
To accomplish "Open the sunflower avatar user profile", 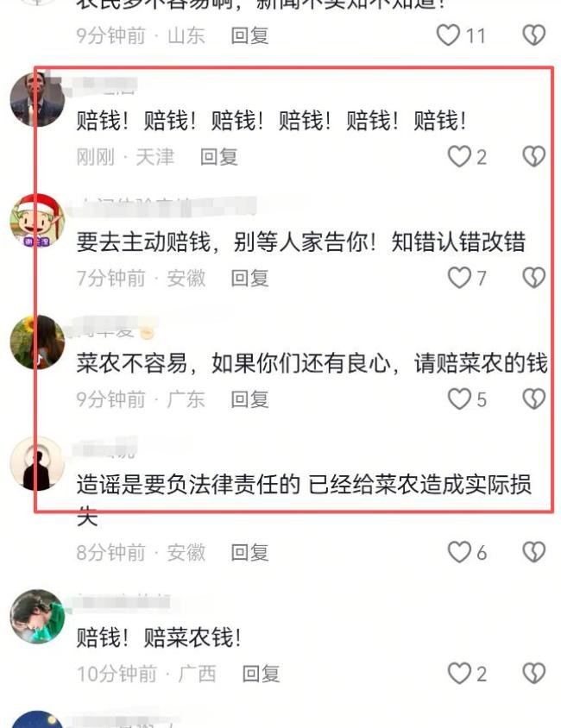I will point(37,342).
